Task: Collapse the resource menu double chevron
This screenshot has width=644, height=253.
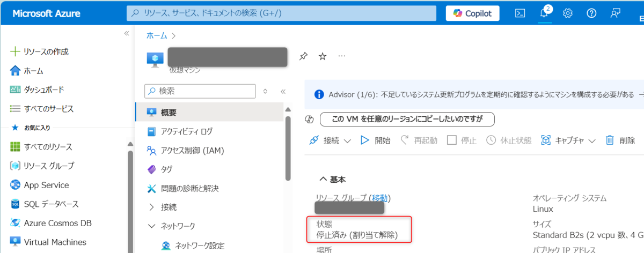Action: point(283,91)
